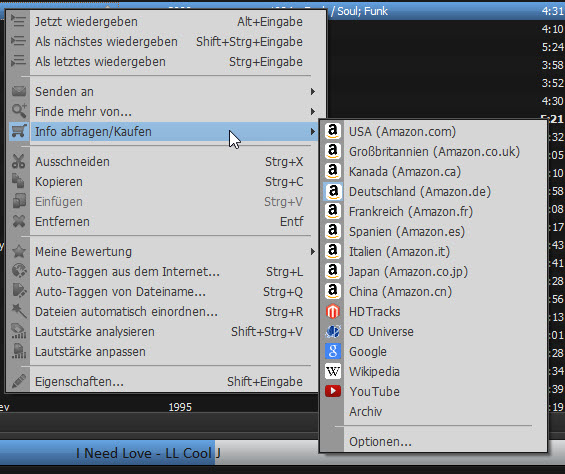Click the Amazon icon next to USA
This screenshot has height=474, width=565.
point(333,131)
